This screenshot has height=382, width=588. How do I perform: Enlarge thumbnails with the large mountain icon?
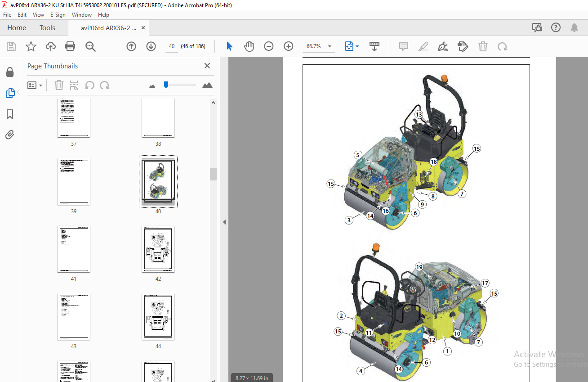(x=207, y=85)
